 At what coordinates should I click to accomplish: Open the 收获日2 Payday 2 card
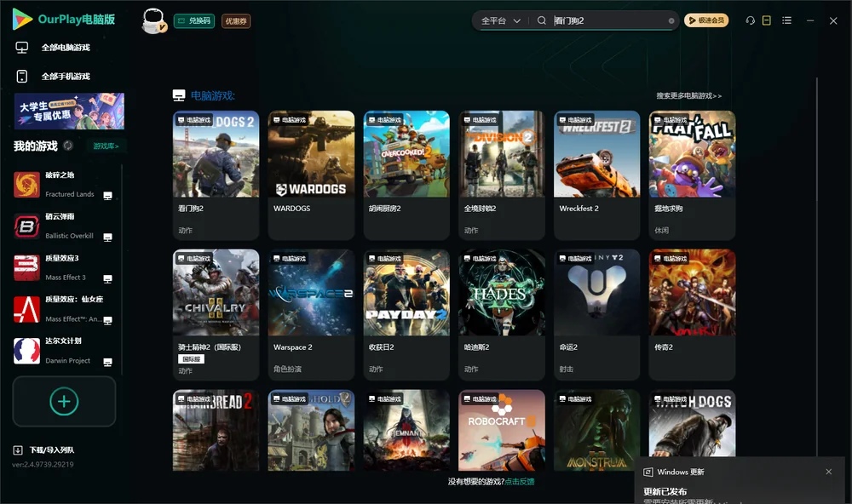pos(406,314)
